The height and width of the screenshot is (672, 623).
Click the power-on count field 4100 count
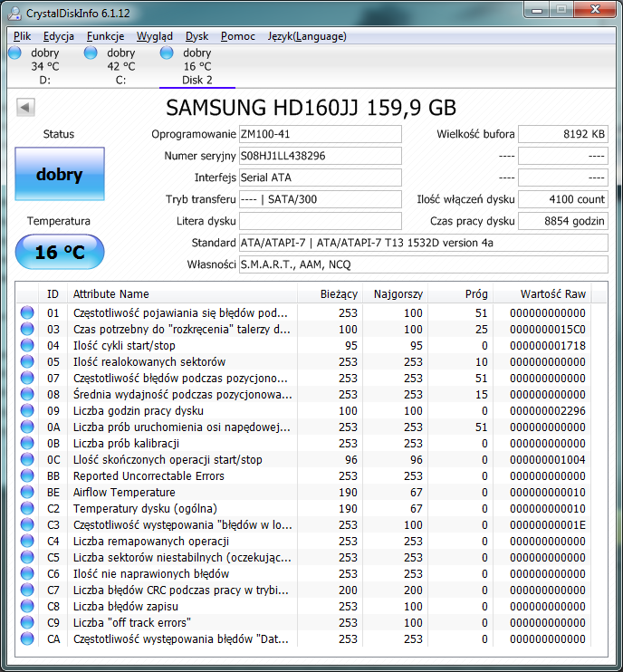(563, 199)
